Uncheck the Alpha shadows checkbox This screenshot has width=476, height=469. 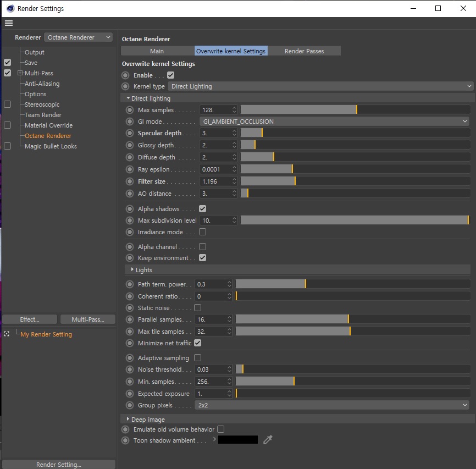coord(202,209)
